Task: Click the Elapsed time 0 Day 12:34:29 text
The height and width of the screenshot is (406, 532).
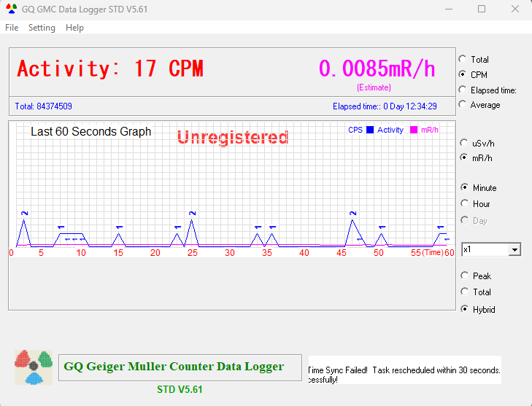Action: click(x=385, y=106)
